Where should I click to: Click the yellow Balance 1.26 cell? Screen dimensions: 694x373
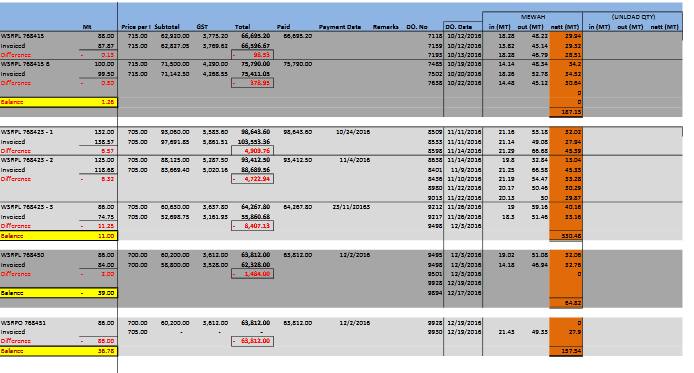[x=58, y=102]
